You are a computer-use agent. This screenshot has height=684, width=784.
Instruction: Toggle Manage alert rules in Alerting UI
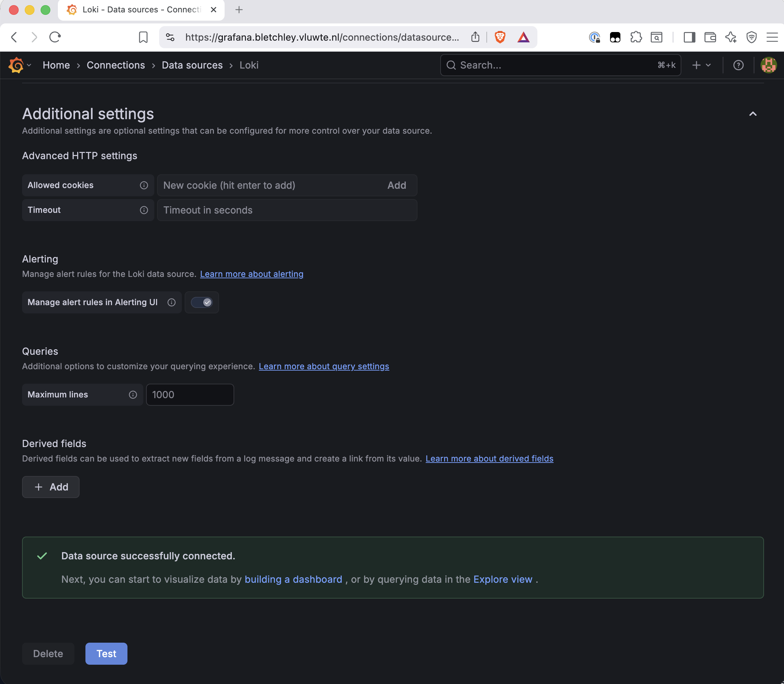coord(202,302)
